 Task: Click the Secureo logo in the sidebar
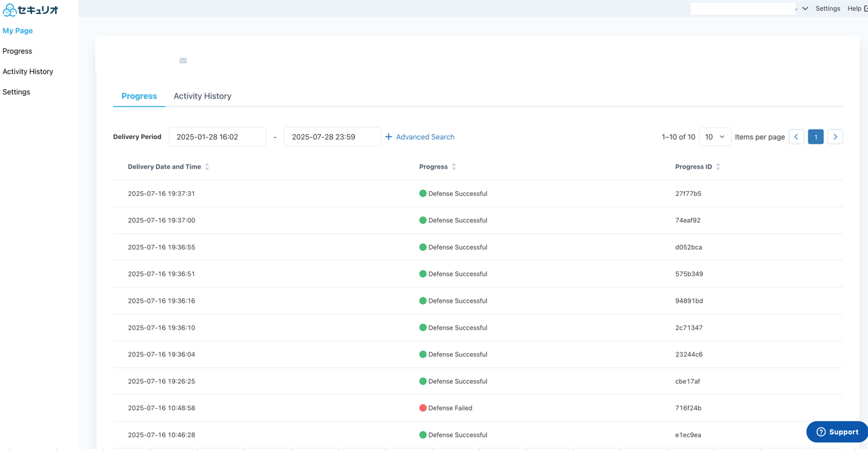(x=31, y=10)
